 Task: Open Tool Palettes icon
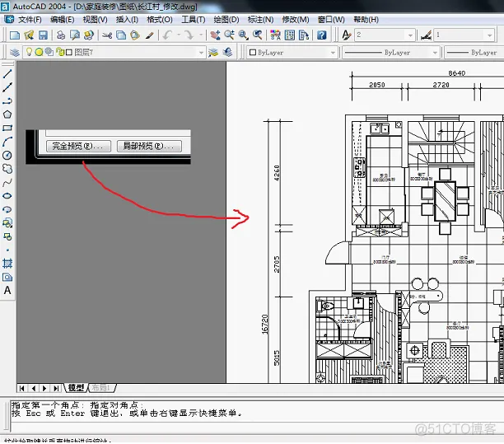pos(304,35)
